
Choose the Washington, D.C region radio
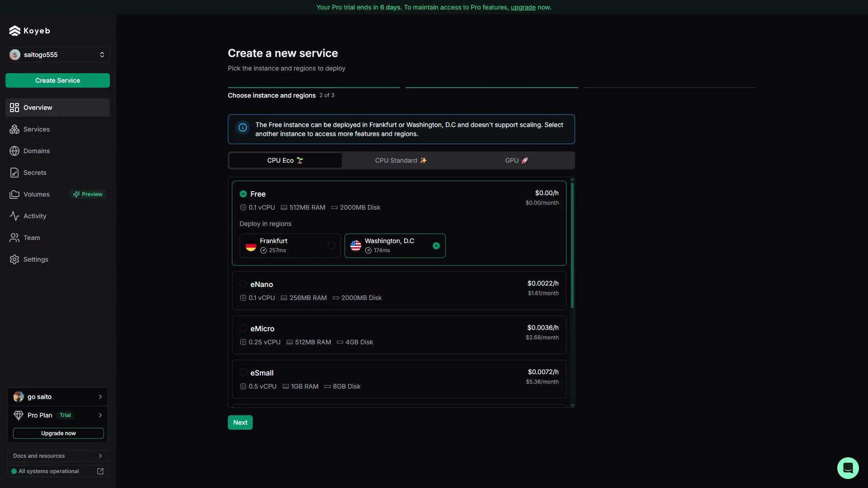pos(436,246)
